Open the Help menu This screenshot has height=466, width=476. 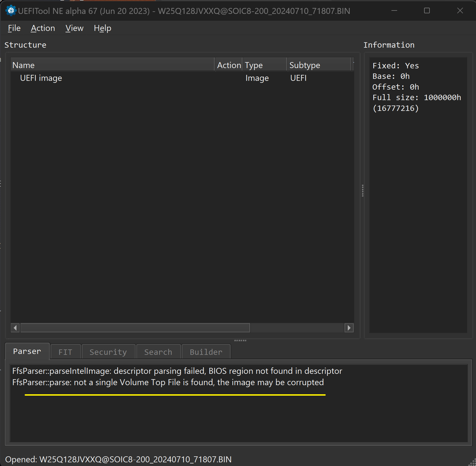102,28
